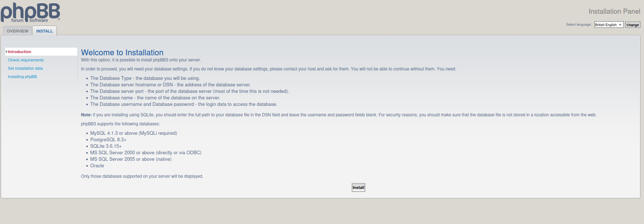
Task: Click the Installation Panel heading
Action: click(x=614, y=12)
